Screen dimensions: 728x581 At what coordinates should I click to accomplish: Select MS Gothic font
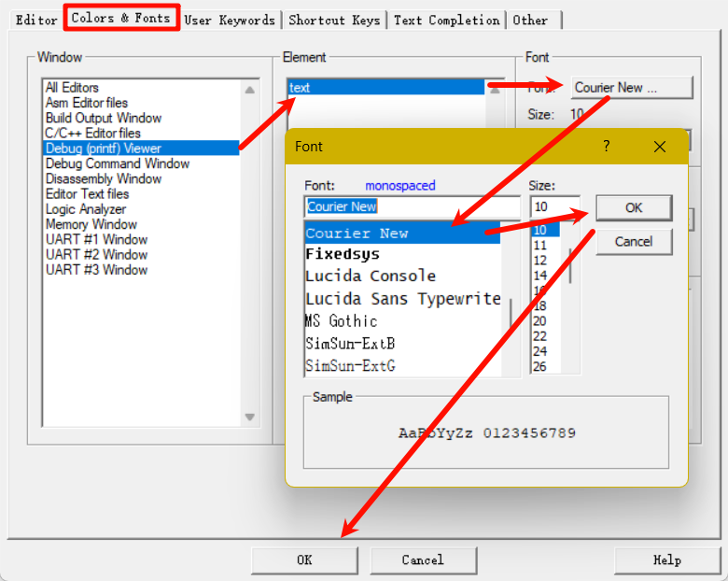pos(402,320)
